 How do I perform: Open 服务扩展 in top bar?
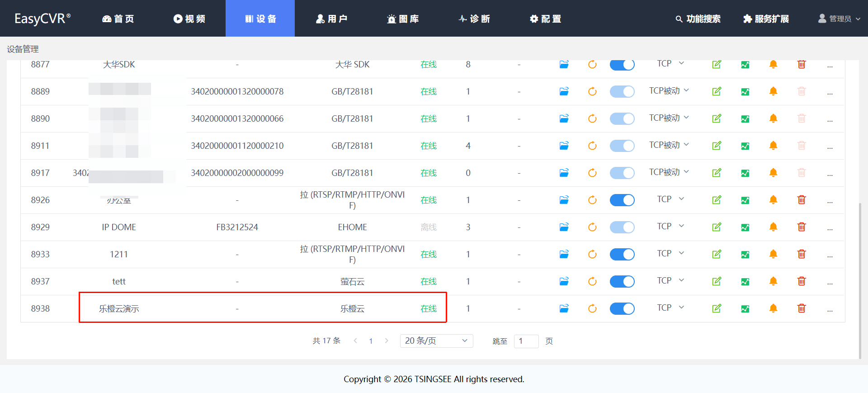766,19
